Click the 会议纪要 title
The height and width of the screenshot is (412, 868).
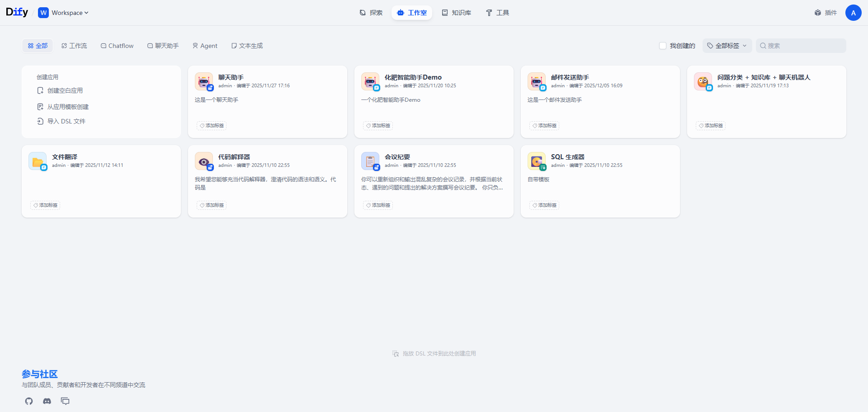(x=397, y=157)
